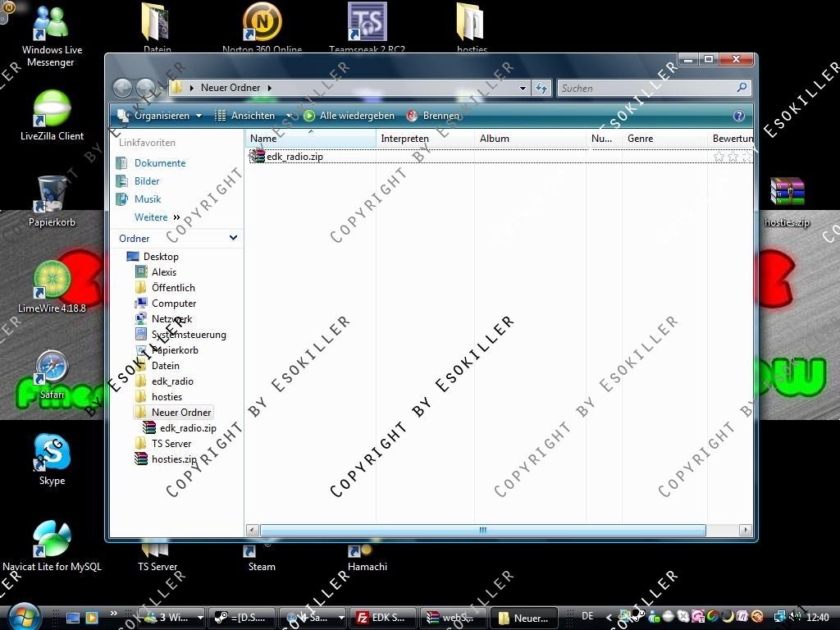Sort by Interpreten column header

tap(426, 138)
